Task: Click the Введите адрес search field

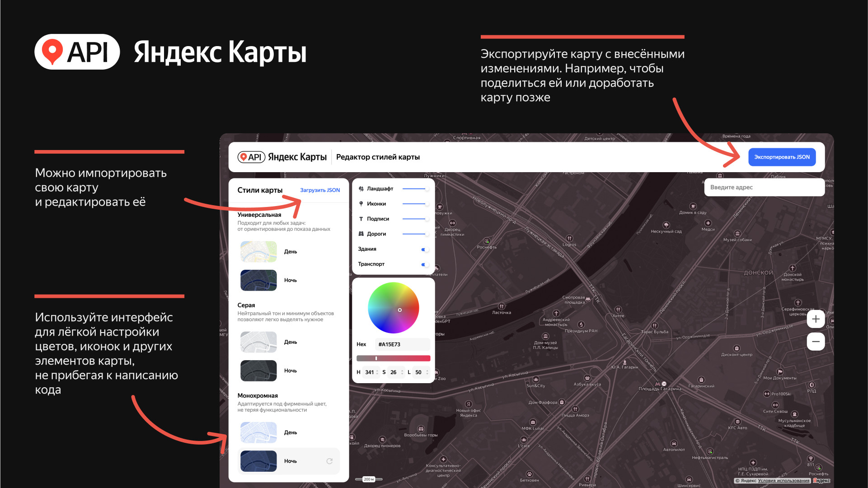Action: pos(764,187)
